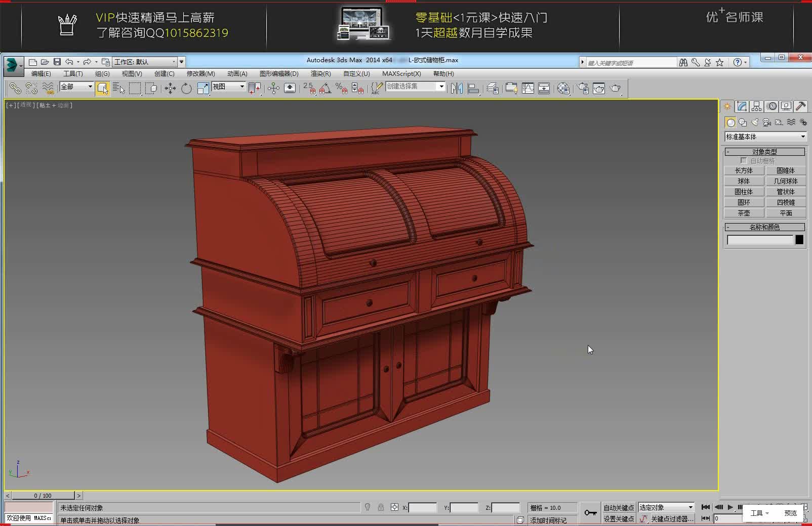This screenshot has height=526, width=812.
Task: Select the Select and Move tool
Action: click(x=170, y=88)
